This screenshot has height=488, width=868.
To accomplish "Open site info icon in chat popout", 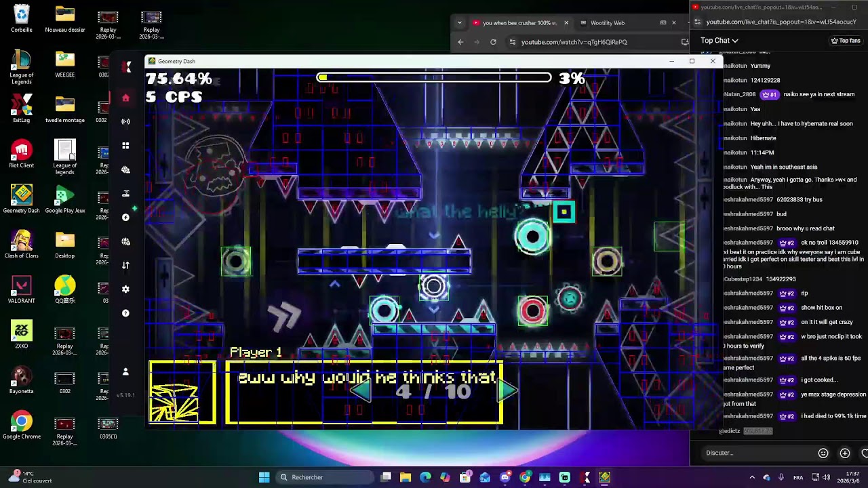I will [697, 22].
